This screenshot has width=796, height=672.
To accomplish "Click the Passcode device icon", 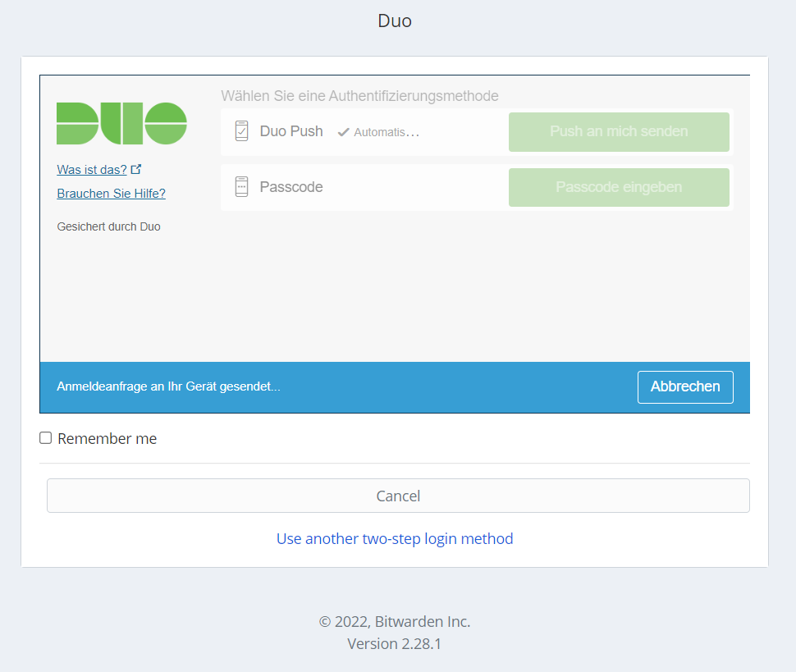I will tap(241, 187).
